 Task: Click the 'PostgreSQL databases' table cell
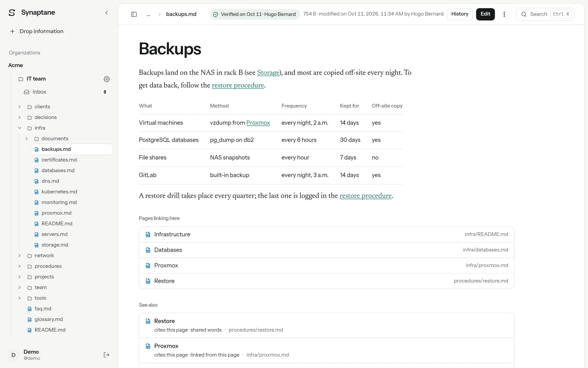point(169,140)
